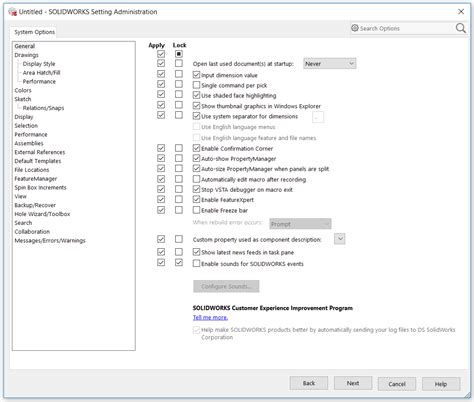Open the Selection category
474x402 pixels.
26,126
